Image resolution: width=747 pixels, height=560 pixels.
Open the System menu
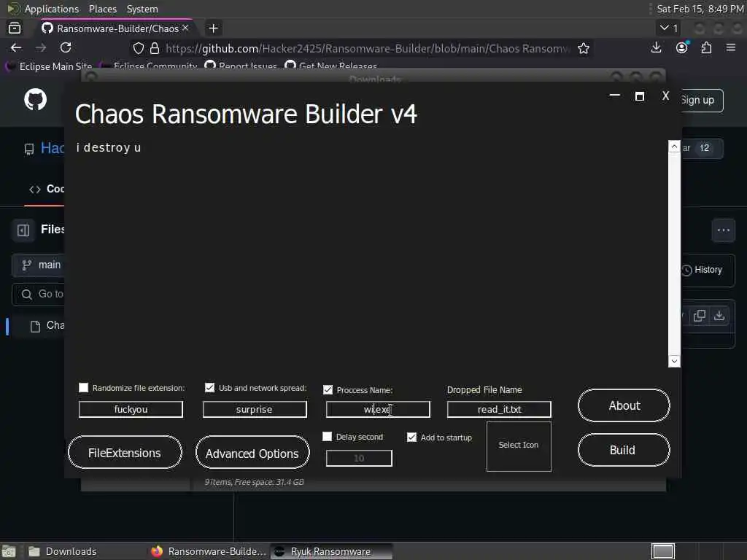[142, 9]
